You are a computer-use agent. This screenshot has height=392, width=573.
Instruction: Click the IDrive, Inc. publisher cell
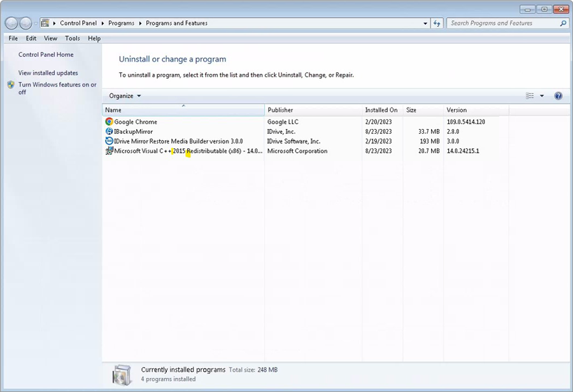click(281, 131)
